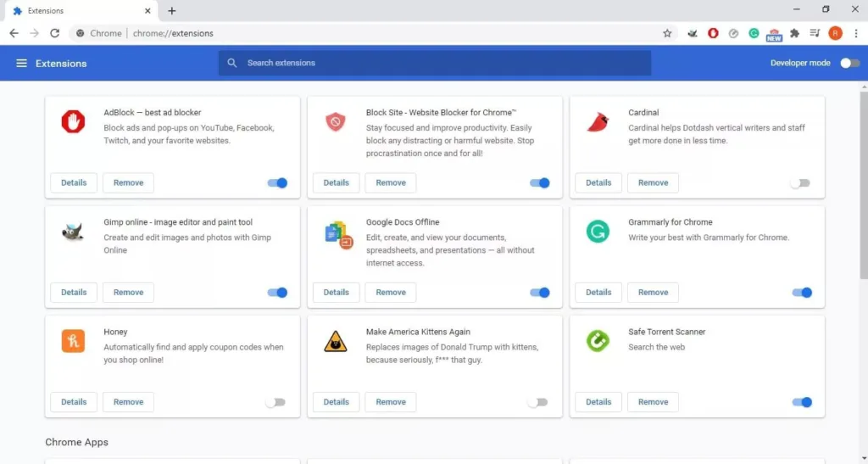
Task: Disable the Block Site extension toggle
Action: click(540, 182)
